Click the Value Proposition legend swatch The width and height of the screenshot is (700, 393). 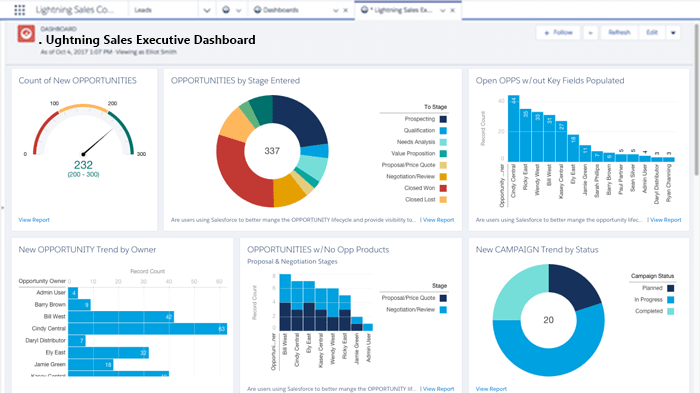tap(443, 154)
